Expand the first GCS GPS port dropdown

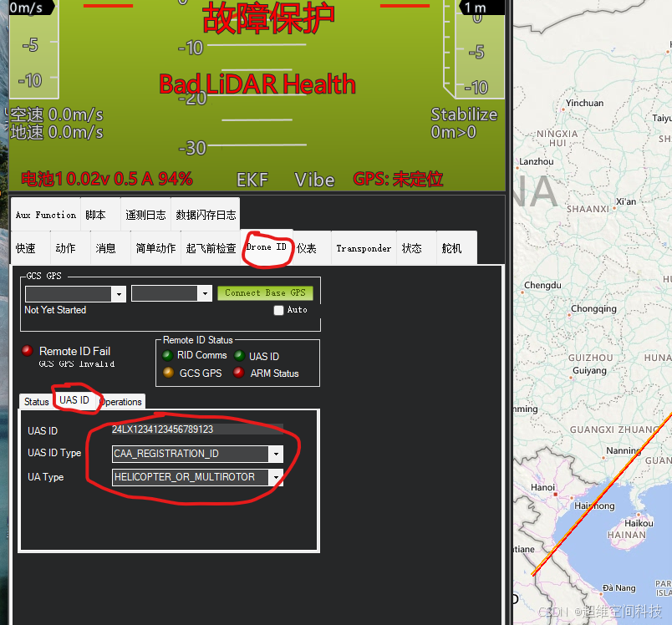119,294
